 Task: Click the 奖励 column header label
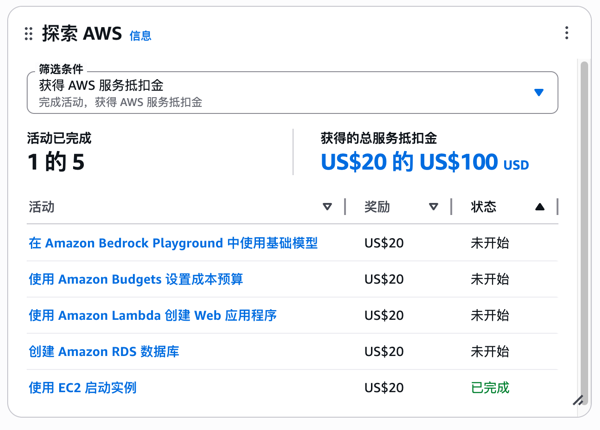(x=377, y=207)
